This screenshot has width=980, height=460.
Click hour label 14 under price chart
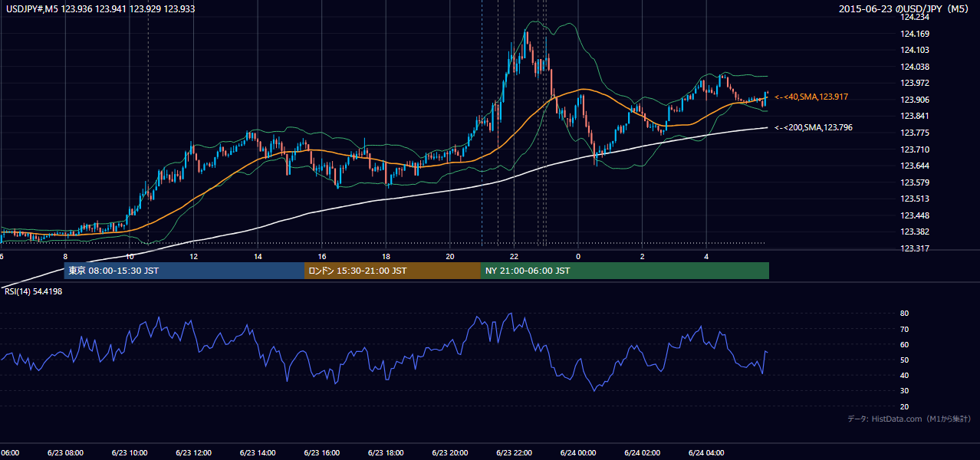point(258,257)
